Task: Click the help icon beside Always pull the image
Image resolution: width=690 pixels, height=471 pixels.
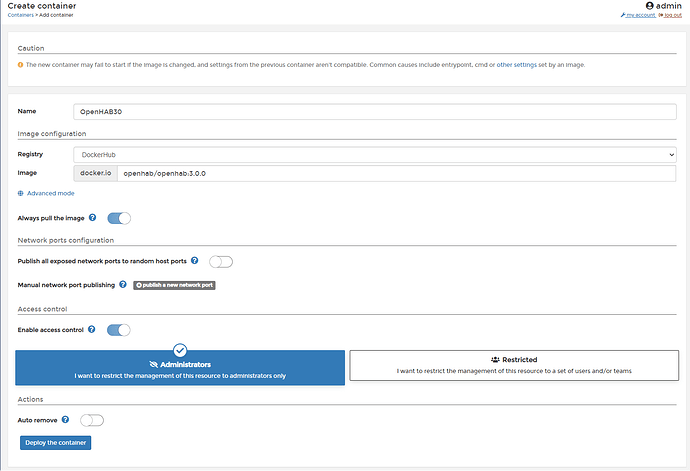Action: [92, 217]
